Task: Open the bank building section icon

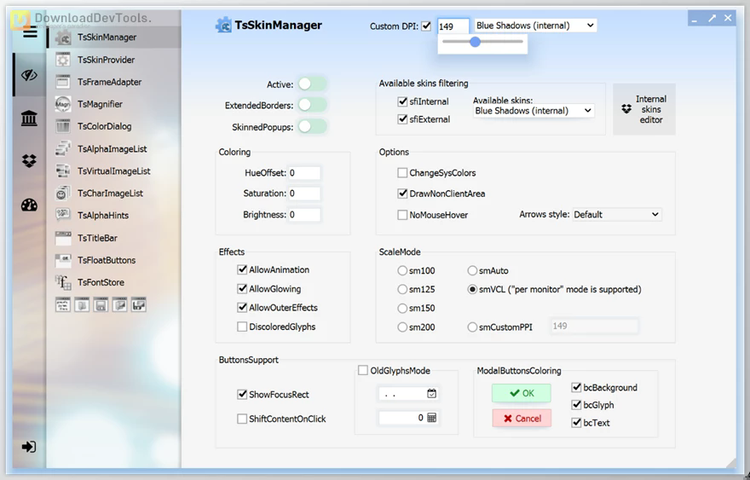Action: (29, 118)
